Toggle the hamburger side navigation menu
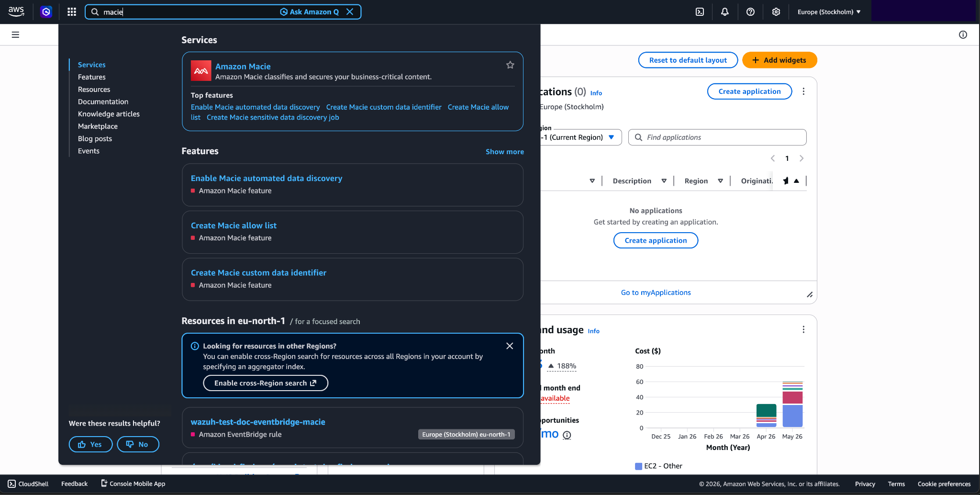Screen dimensions: 980x495 15,34
